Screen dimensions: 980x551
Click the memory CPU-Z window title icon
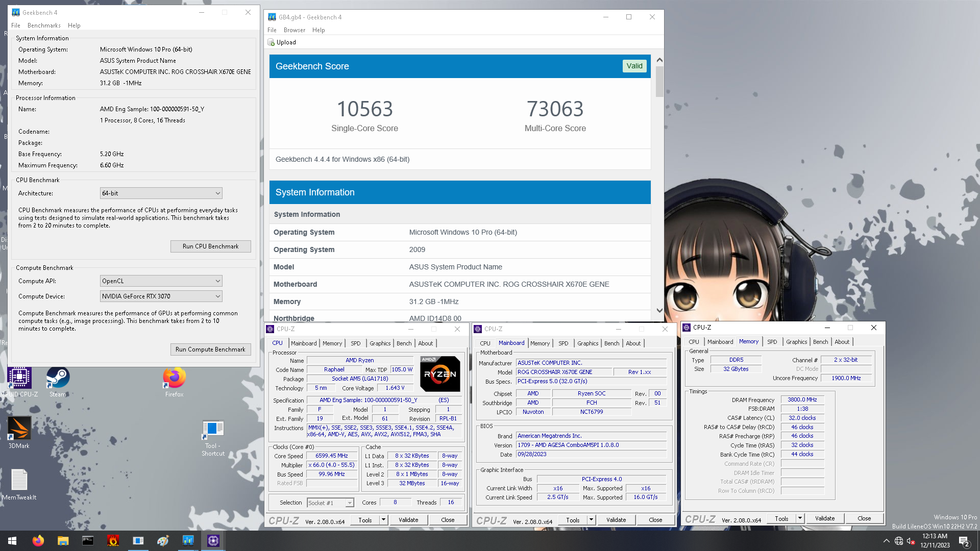687,328
